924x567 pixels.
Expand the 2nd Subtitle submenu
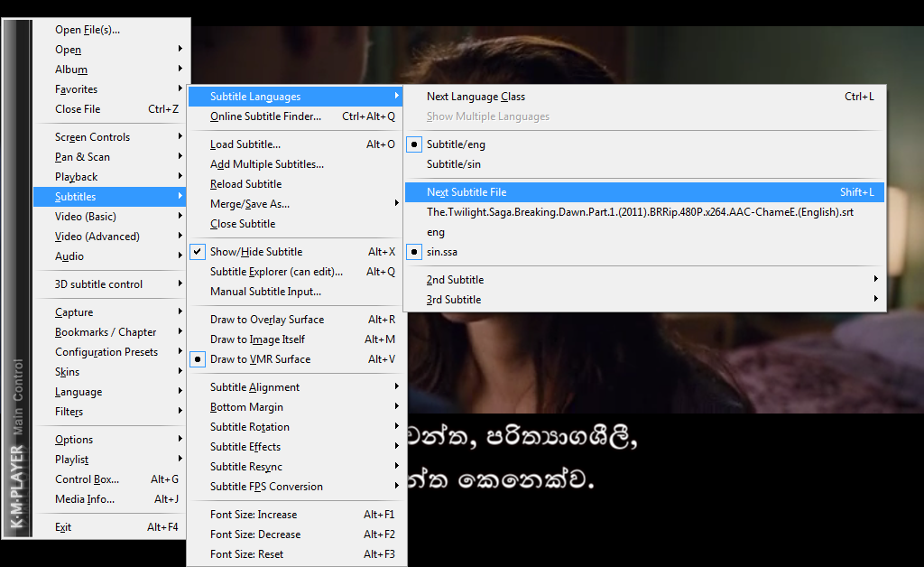coord(644,280)
